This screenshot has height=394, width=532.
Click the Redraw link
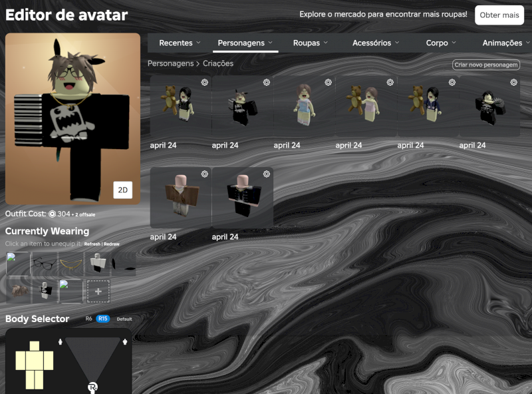pos(112,244)
